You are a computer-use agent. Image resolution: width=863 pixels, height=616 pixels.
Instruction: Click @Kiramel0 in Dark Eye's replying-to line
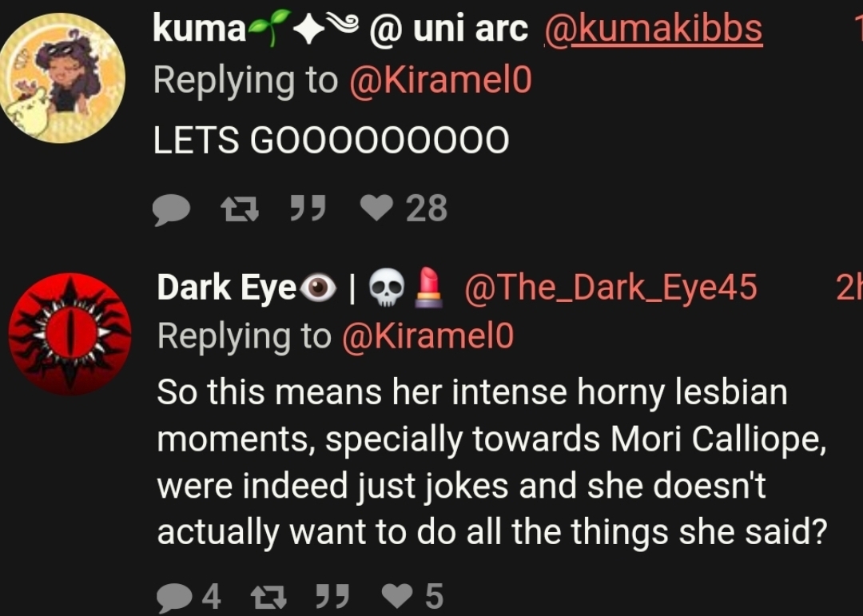[428, 336]
